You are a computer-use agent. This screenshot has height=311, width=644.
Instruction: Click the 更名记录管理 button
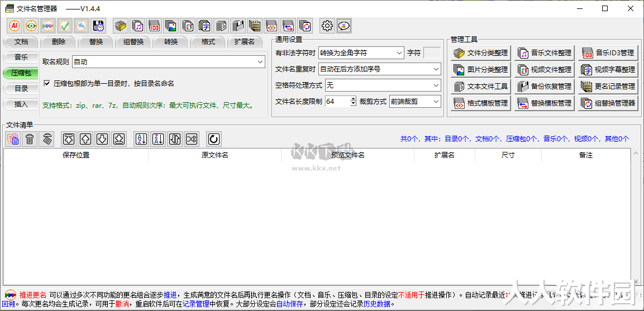pos(608,87)
